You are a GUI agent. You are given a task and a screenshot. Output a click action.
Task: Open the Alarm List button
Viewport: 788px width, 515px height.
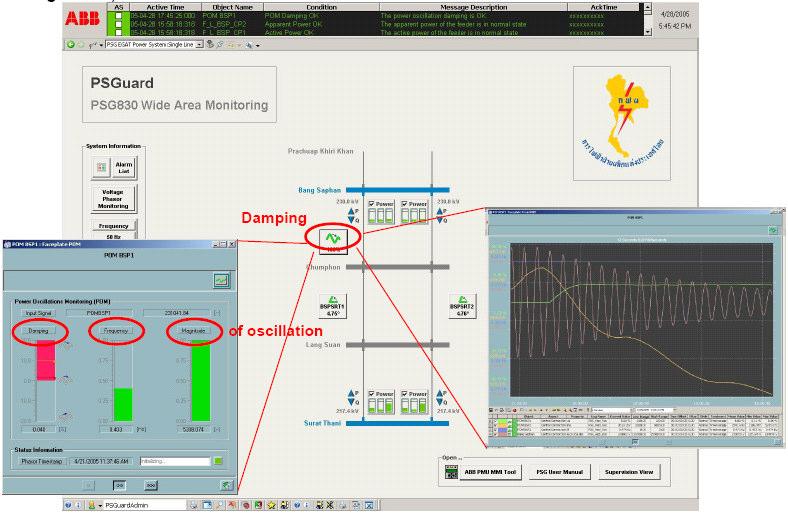pos(124,167)
